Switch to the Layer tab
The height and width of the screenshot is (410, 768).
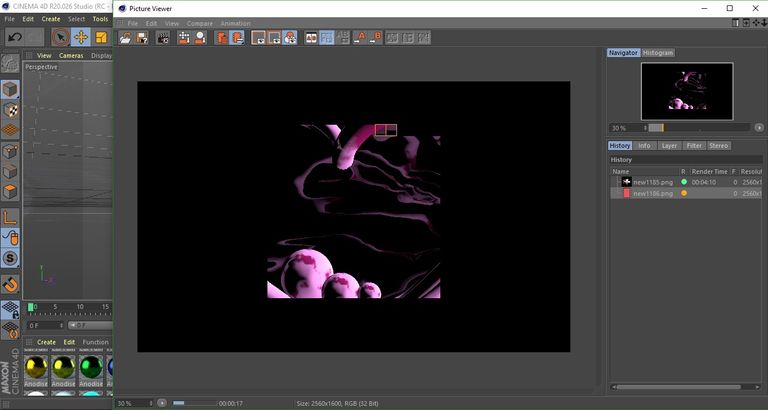coord(669,145)
